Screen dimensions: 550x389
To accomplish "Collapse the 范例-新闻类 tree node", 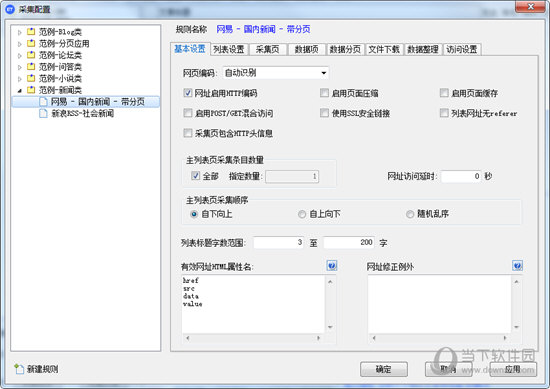I will [x=20, y=90].
